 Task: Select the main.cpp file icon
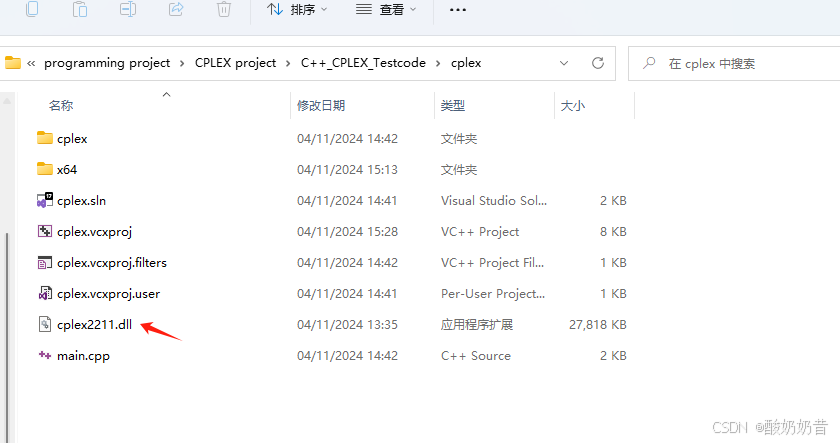point(45,355)
